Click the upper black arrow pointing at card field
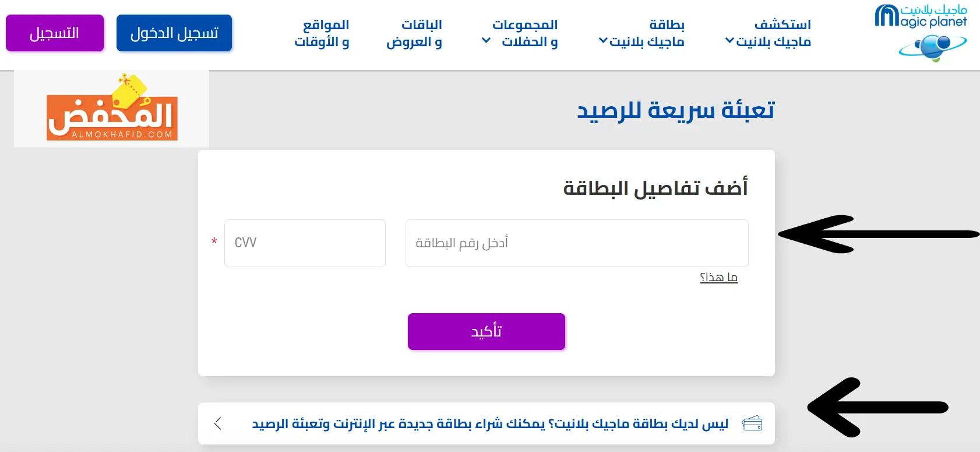Viewport: 980px width, 452px height. 879,234
